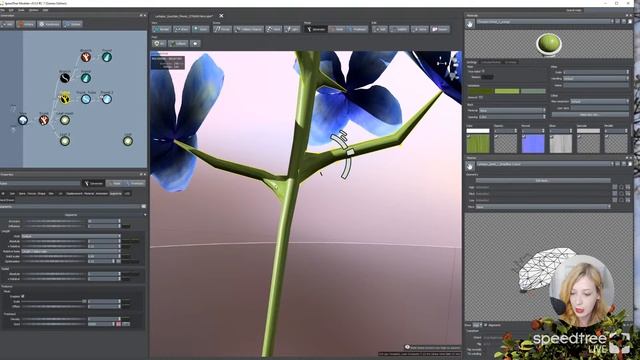640x360 pixels.
Task: Toggle checkbox on Opacity map thumbnail
Action: pos(496,137)
